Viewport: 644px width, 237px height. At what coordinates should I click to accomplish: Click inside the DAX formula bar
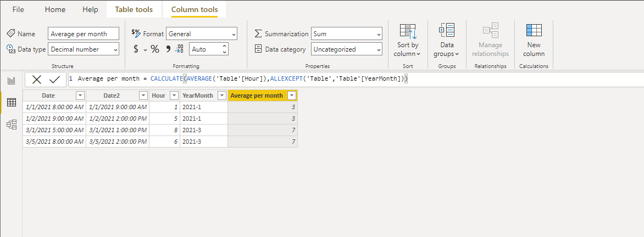[356, 79]
